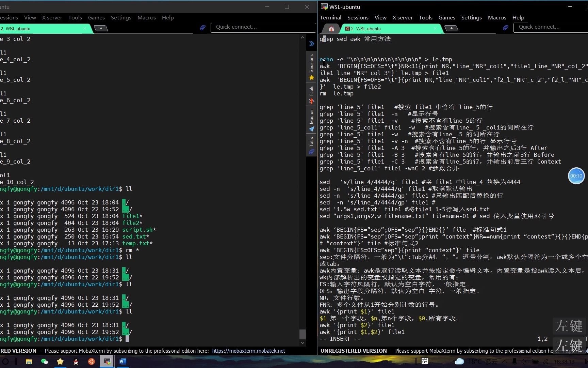Screen dimensions: 588x368
Task: Open the Macros menu in left window
Action: [146, 17]
